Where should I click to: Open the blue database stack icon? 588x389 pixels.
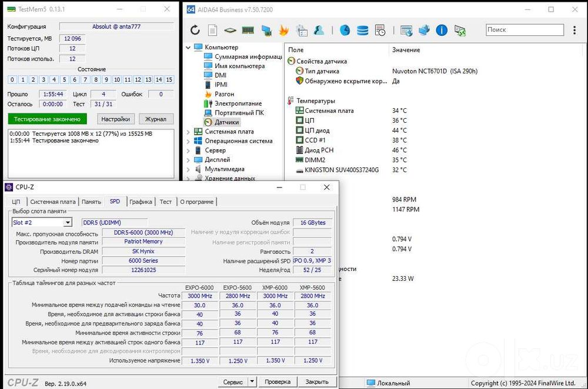coord(362,30)
